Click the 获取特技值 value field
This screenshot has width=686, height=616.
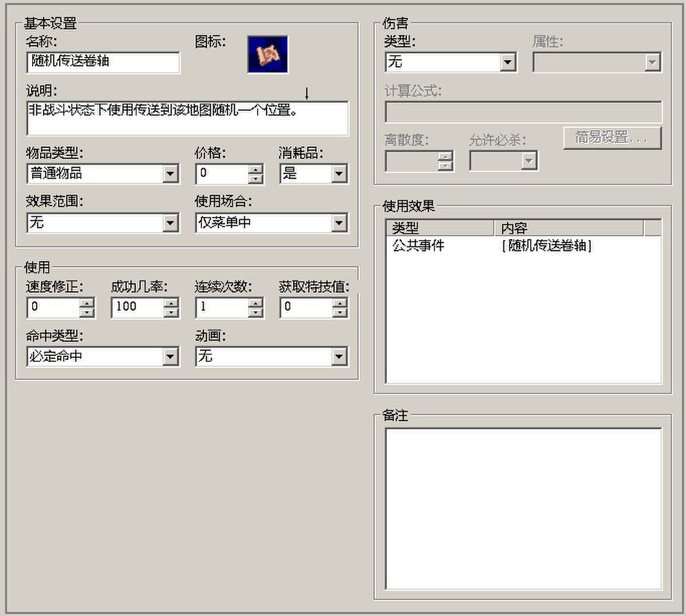pyautogui.click(x=306, y=307)
